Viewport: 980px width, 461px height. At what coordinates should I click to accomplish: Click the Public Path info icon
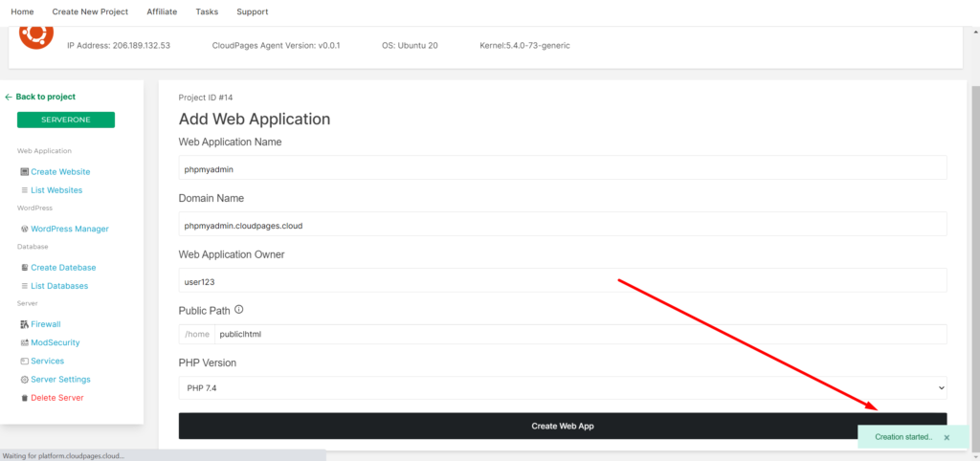pyautogui.click(x=238, y=309)
